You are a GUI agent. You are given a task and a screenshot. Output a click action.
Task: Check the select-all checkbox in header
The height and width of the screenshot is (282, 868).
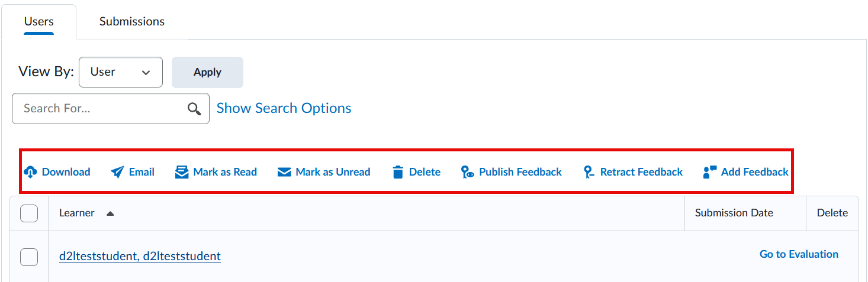(x=29, y=213)
